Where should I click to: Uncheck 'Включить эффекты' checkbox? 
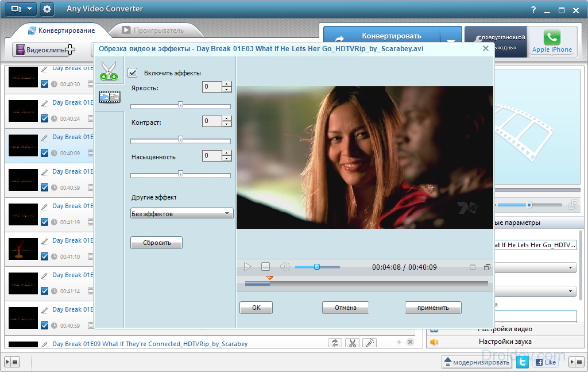pyautogui.click(x=133, y=73)
